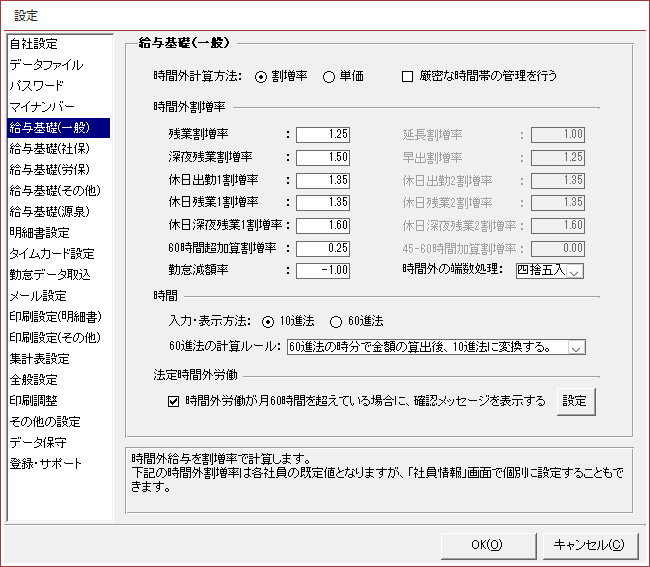Select the 割増率 radio button
Screen dimensions: 650x567
[x=262, y=76]
